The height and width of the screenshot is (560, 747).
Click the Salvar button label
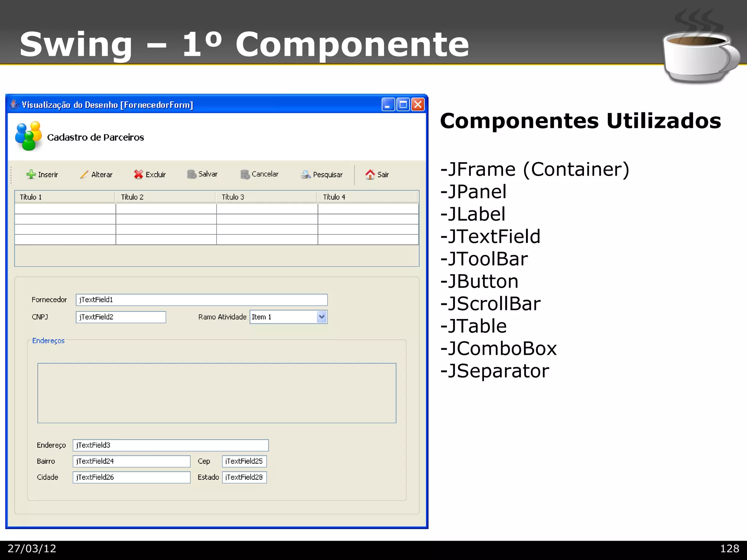[x=208, y=174]
